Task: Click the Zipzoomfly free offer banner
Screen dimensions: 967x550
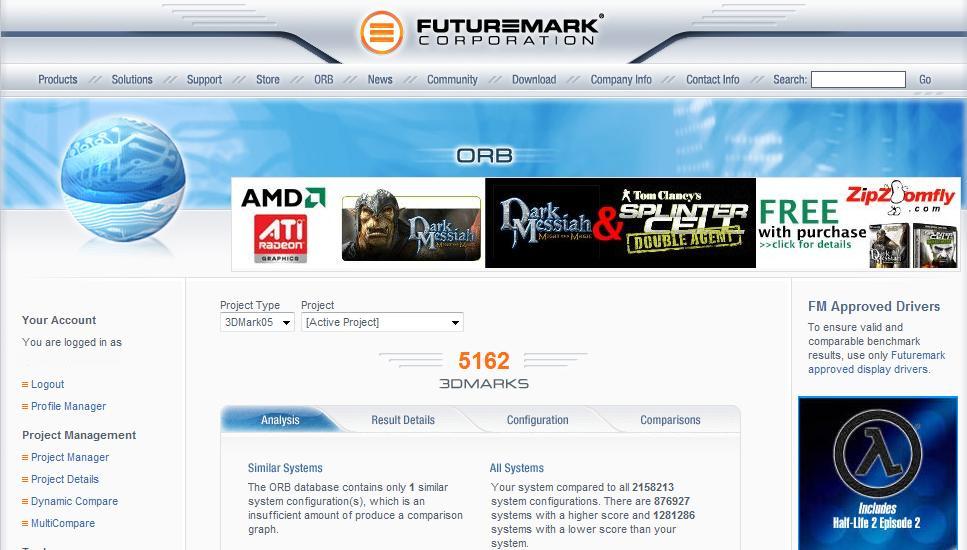Action: tap(858, 224)
